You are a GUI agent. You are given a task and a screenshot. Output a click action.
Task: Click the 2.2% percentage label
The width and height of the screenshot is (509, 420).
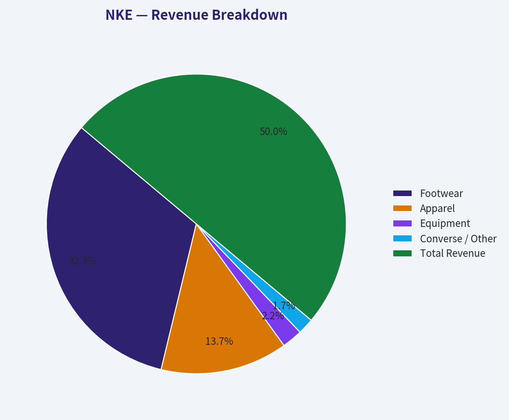pos(273,316)
